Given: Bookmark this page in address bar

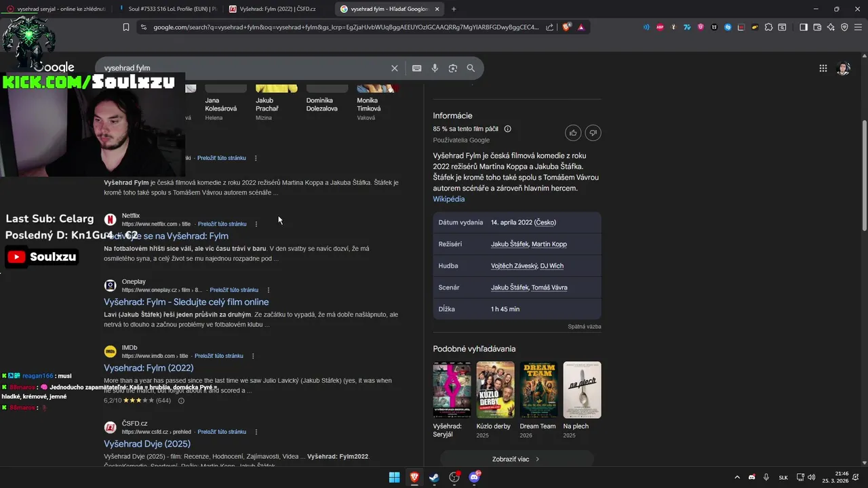Looking at the screenshot, I should click(126, 27).
